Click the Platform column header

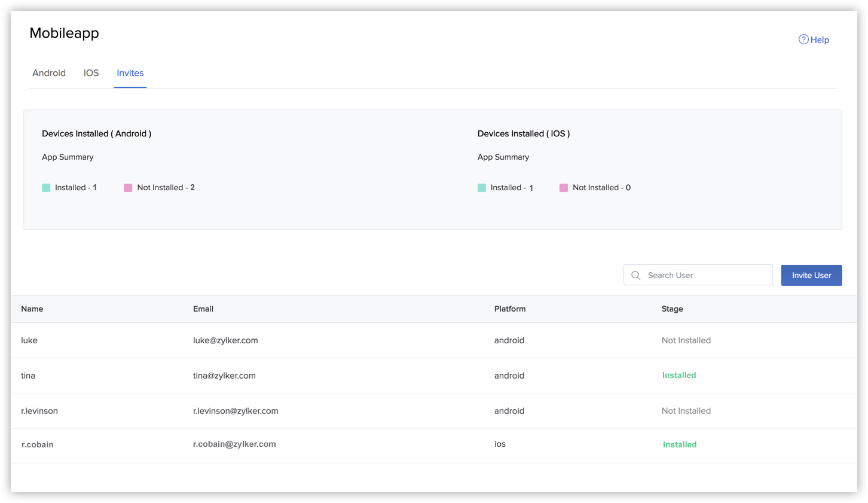pos(510,309)
